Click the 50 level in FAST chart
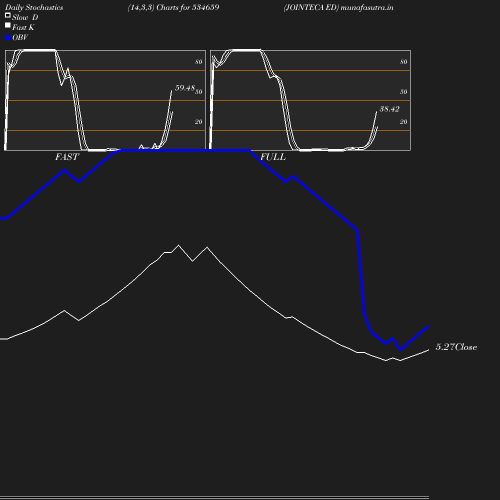500x500 pixels. pyautogui.click(x=199, y=92)
